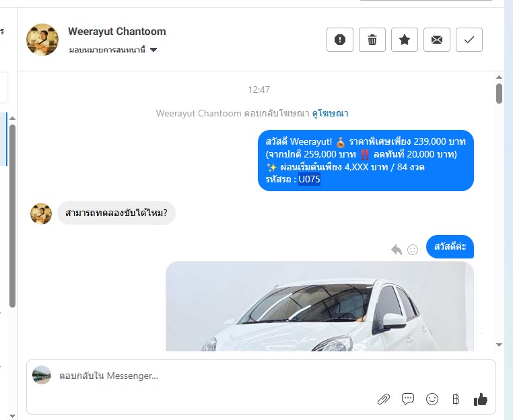
Task: Attach a file with paperclip icon
Action: pyautogui.click(x=384, y=399)
